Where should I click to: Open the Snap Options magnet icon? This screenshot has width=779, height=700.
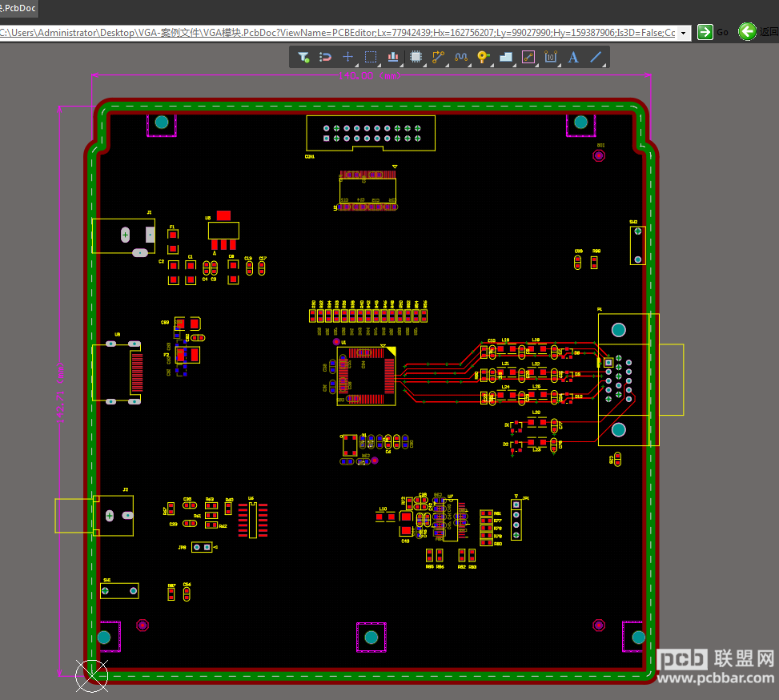[325, 57]
